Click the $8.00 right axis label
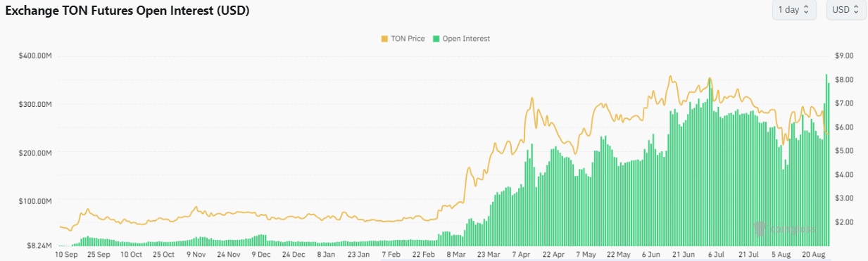Image resolution: width=868 pixels, height=261 pixels. pos(843,79)
